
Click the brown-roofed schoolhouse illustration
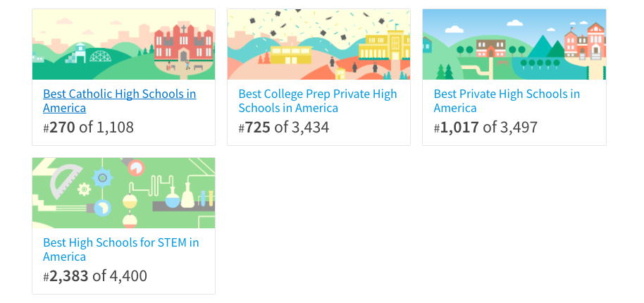click(491, 48)
